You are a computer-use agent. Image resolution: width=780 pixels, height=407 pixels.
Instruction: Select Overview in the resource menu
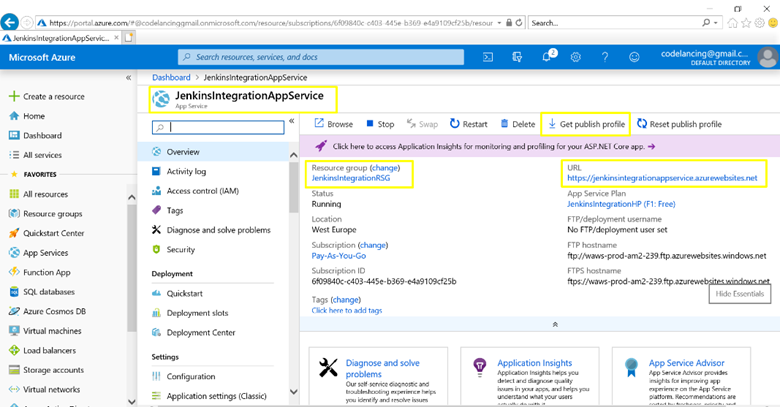coord(213,152)
